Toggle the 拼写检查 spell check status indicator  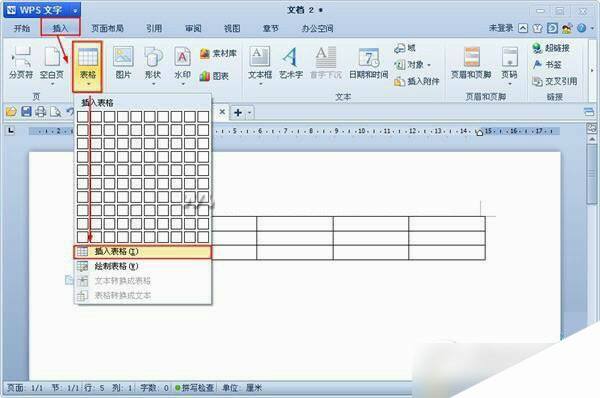(x=194, y=388)
